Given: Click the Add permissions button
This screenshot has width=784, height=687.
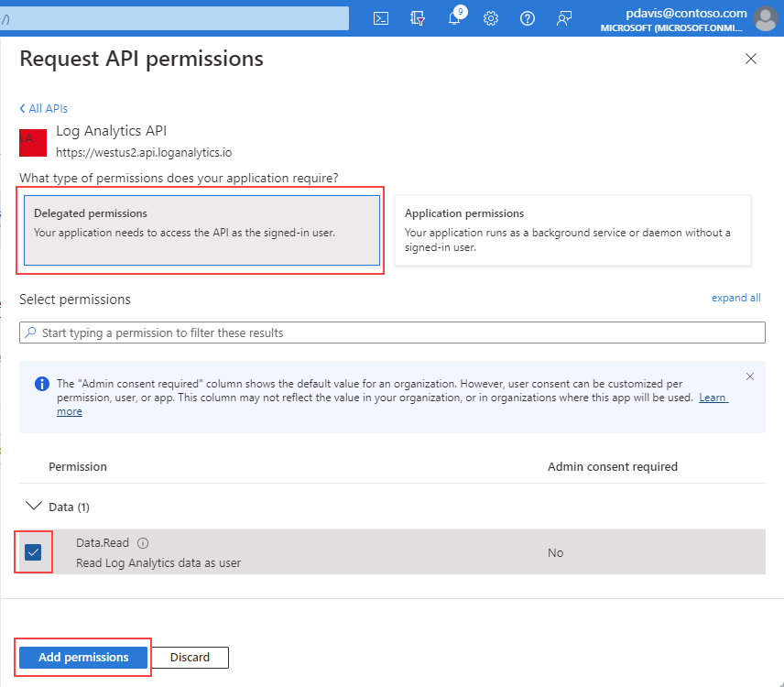Looking at the screenshot, I should point(82,657).
